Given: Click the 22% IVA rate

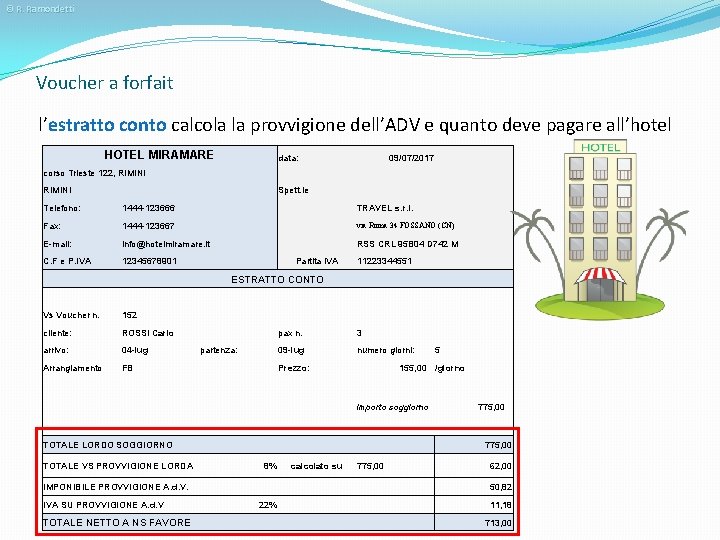Looking at the screenshot, I should (x=268, y=505).
